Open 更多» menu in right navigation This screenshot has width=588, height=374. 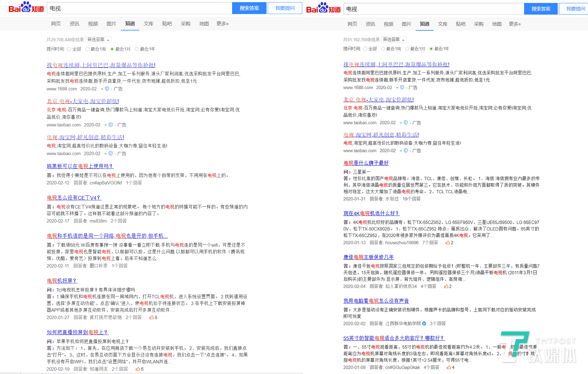coord(514,24)
